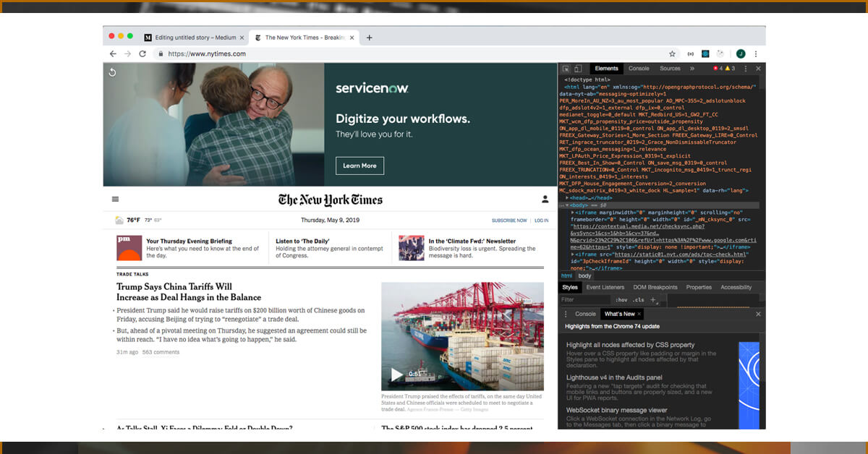Open the Properties sidebar tab
The image size is (868, 454).
[699, 287]
